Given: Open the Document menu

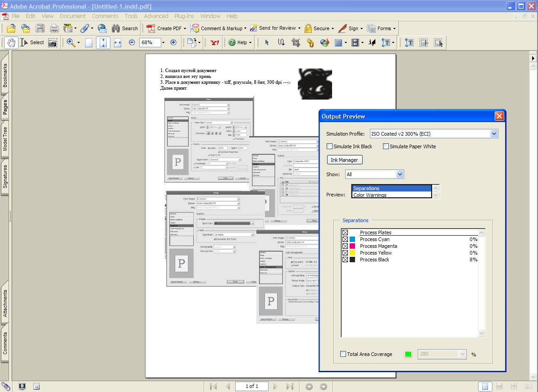Looking at the screenshot, I should [73, 16].
